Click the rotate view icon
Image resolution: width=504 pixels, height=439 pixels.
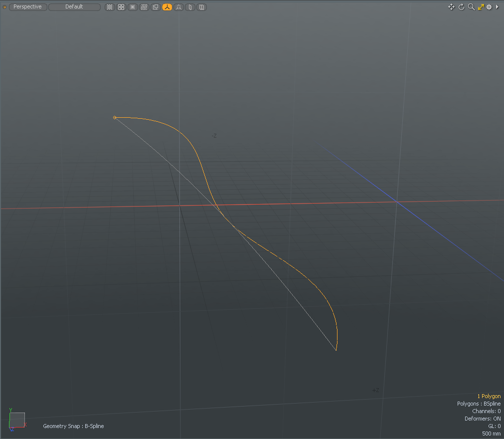click(461, 7)
